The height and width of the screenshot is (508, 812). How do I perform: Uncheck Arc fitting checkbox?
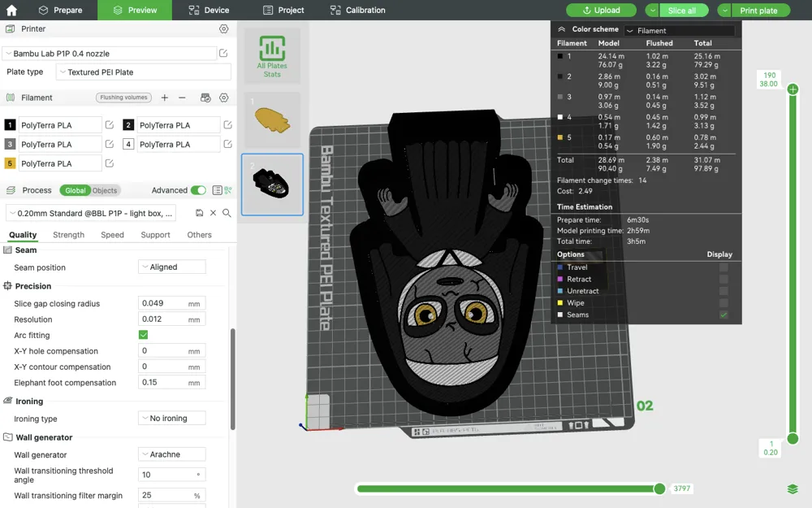pos(144,335)
